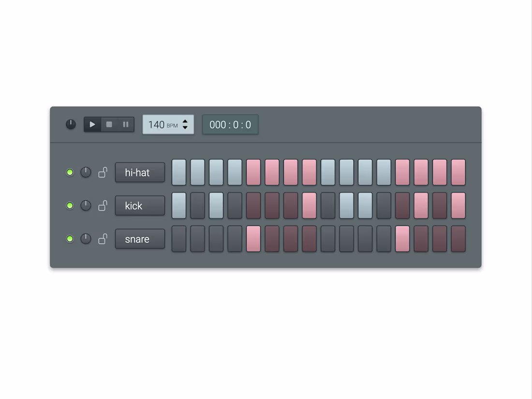
Task: Enable kick step 5
Action: 253,206
